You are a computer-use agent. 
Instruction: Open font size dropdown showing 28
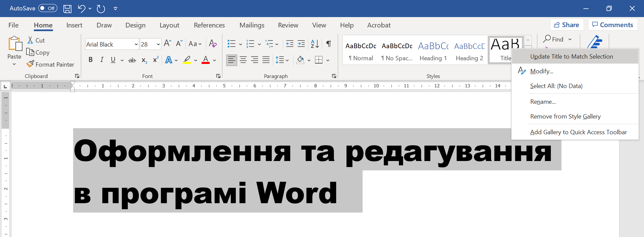[x=158, y=44]
